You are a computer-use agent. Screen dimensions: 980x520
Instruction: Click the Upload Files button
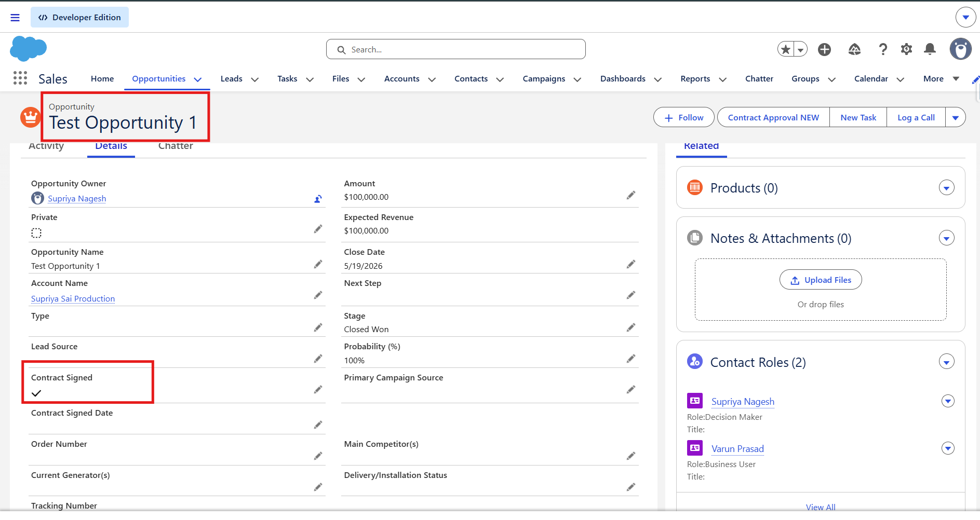pos(821,280)
